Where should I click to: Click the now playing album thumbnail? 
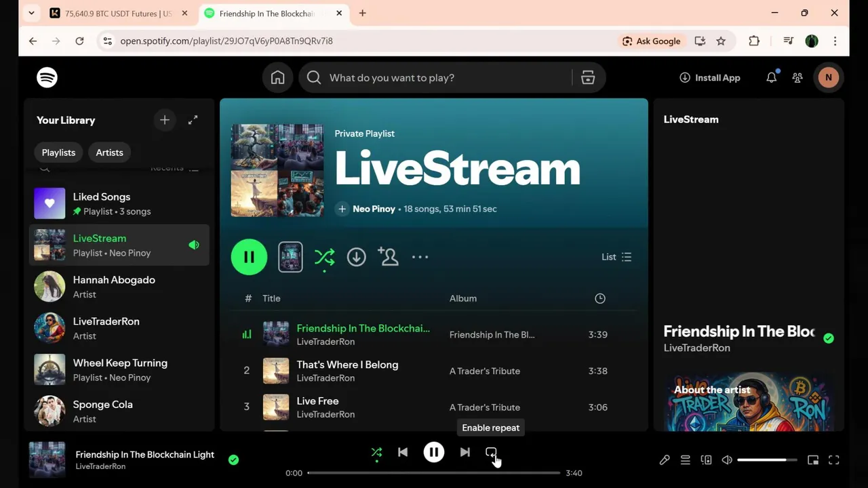(x=47, y=460)
